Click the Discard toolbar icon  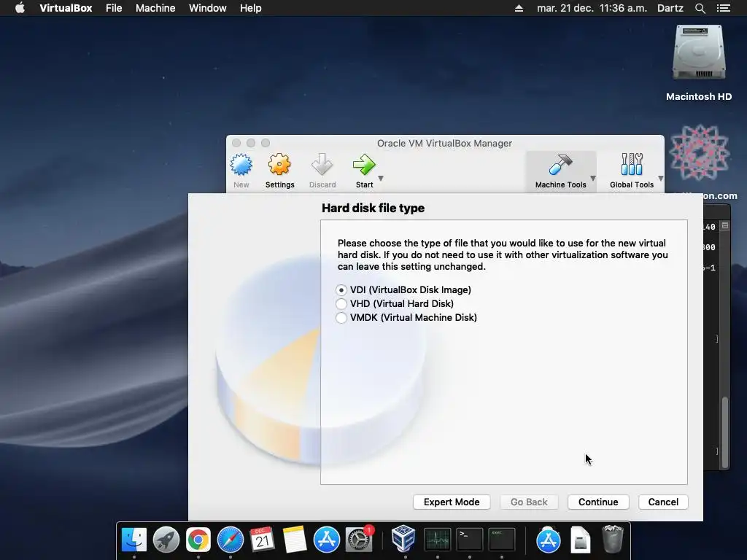[322, 165]
